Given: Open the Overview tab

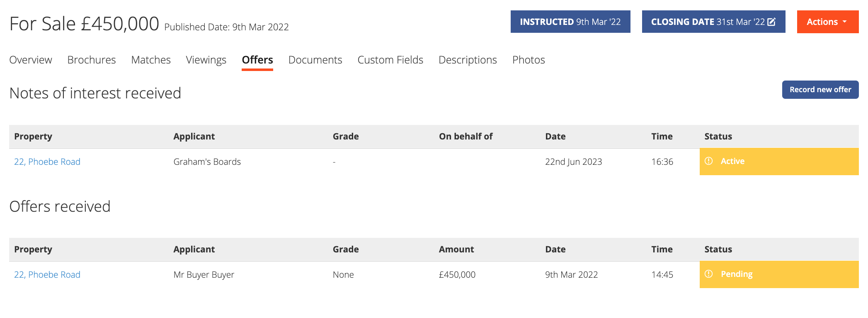Looking at the screenshot, I should pyautogui.click(x=31, y=60).
